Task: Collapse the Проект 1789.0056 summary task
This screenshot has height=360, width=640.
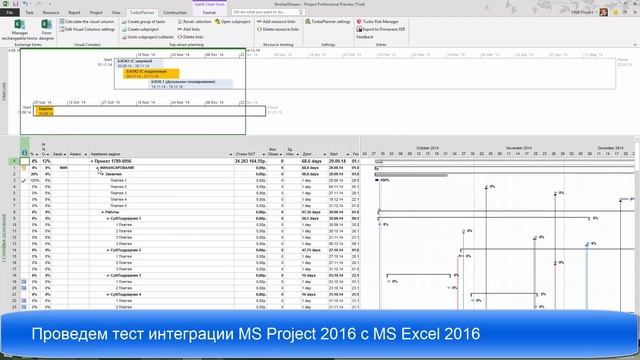Action: tap(92, 162)
